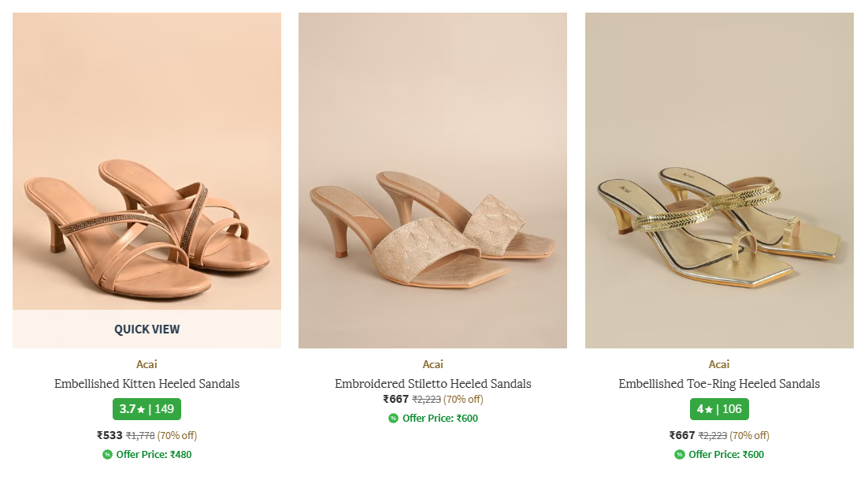Open Embroidered Stiletto Heeled Sandals image

pyautogui.click(x=432, y=180)
